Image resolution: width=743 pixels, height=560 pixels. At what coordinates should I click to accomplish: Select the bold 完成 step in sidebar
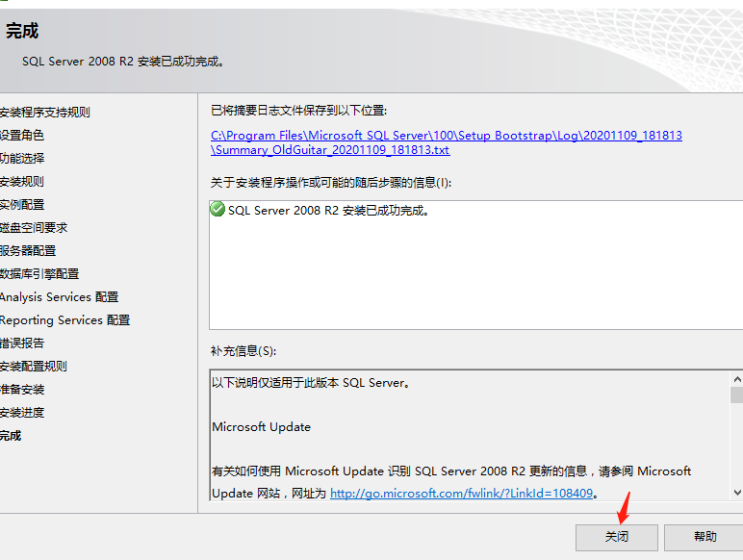tap(11, 436)
